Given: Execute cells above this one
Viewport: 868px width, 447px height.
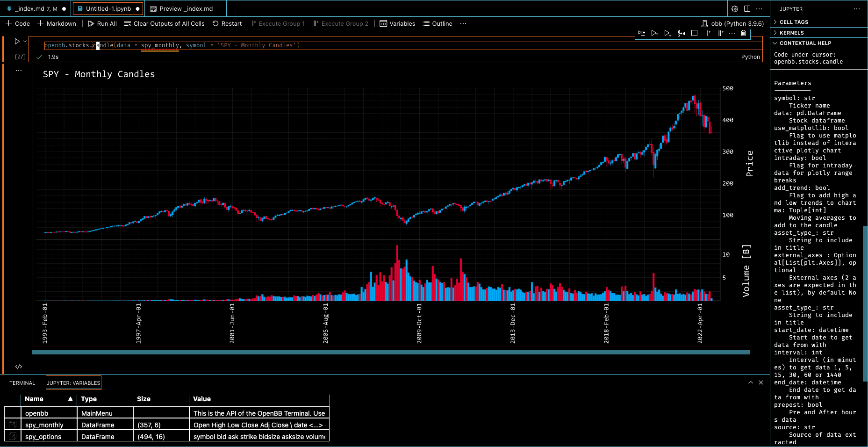Looking at the screenshot, I should coord(655,33).
